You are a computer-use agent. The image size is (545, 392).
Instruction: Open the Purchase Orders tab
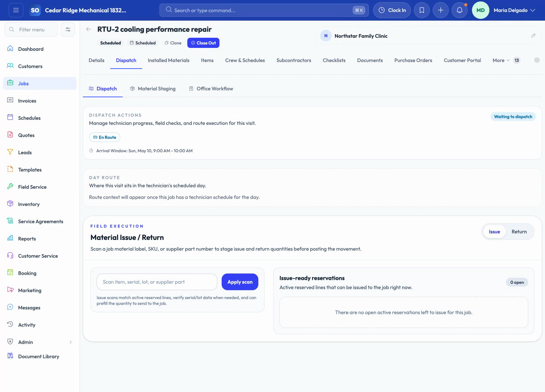point(413,60)
